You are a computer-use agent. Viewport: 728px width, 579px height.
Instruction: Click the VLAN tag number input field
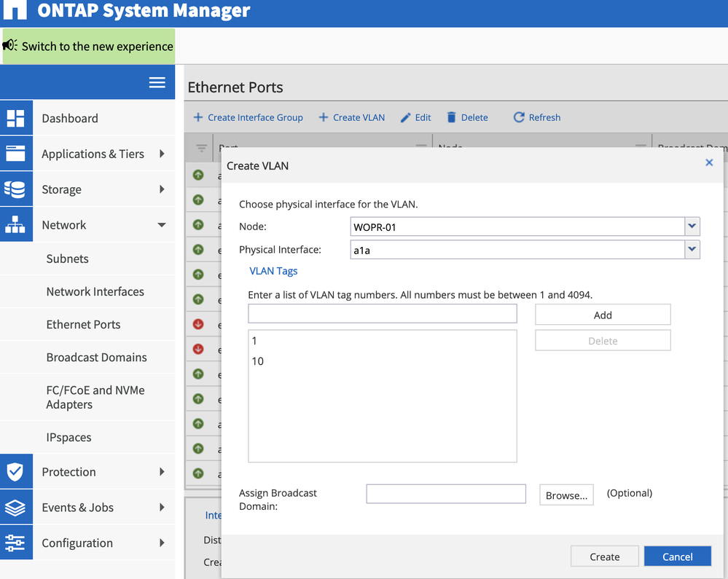(382, 314)
